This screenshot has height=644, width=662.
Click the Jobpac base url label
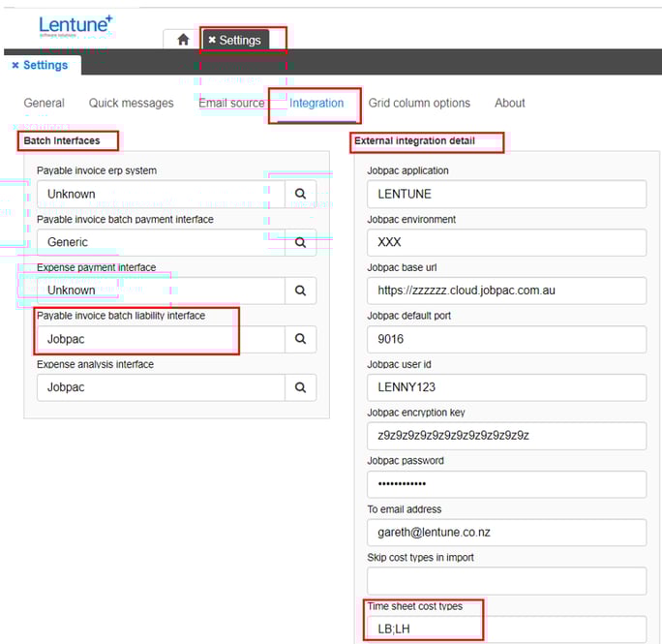pyautogui.click(x=402, y=267)
